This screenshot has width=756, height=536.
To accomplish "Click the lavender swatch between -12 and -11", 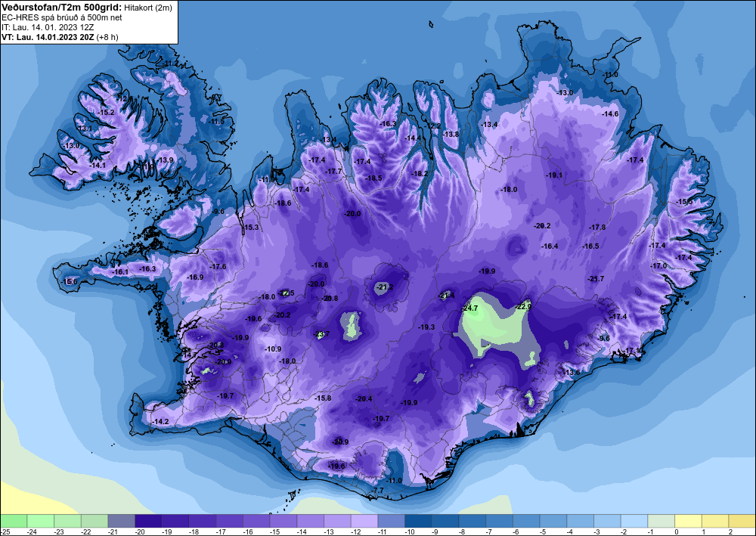I will (364, 521).
